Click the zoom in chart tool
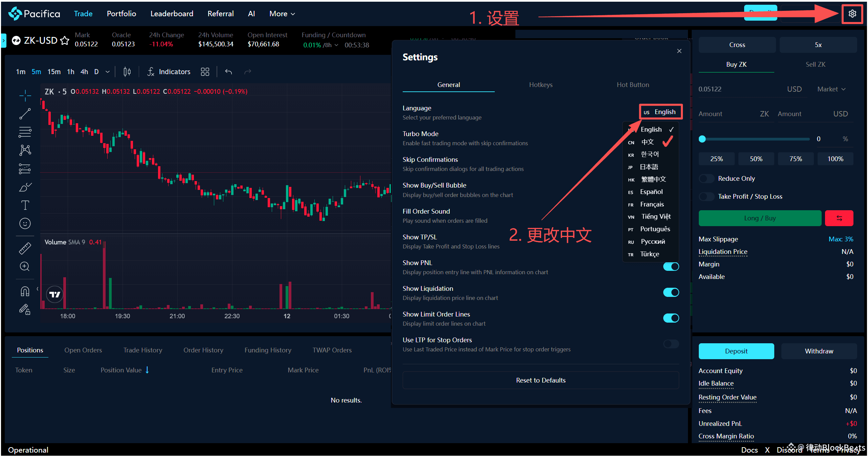 pyautogui.click(x=25, y=266)
